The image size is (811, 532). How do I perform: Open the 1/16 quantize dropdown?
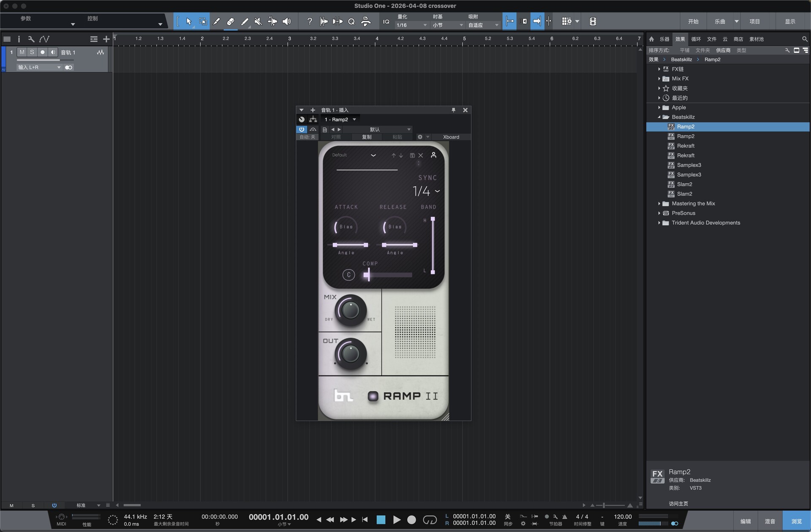point(412,25)
